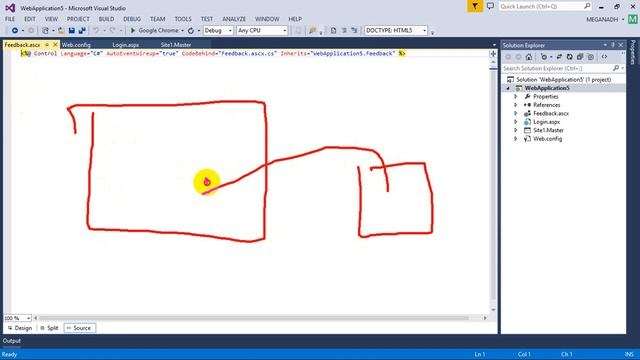Click the editor horizontal scrollbar
The width and height of the screenshot is (640, 360).
(x=254, y=318)
